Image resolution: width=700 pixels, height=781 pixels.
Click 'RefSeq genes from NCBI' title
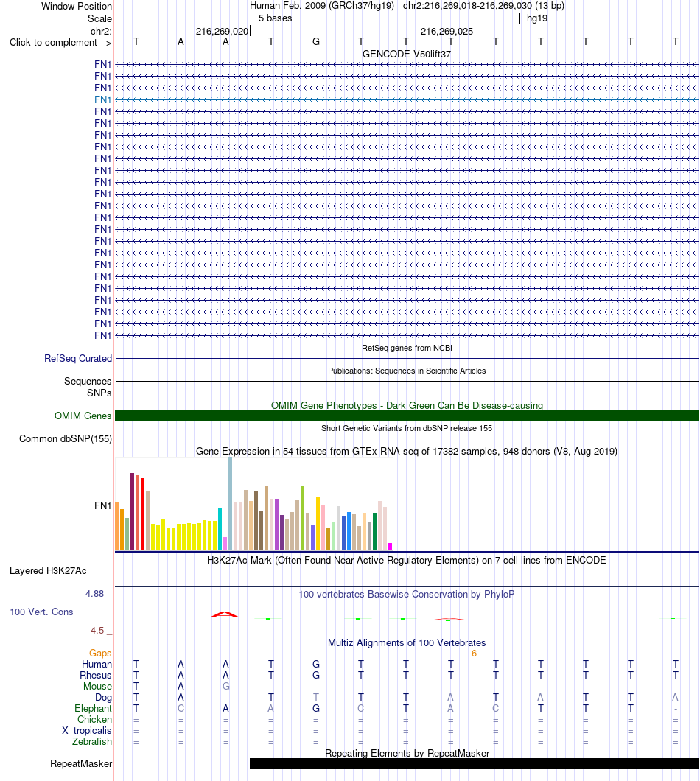[x=407, y=348]
